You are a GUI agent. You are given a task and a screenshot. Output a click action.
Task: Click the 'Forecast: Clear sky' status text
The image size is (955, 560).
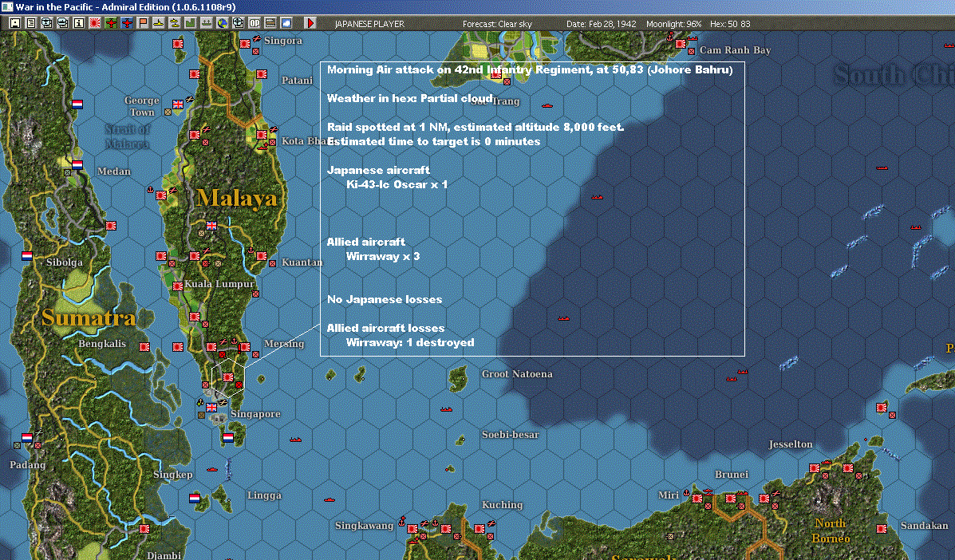tap(497, 24)
